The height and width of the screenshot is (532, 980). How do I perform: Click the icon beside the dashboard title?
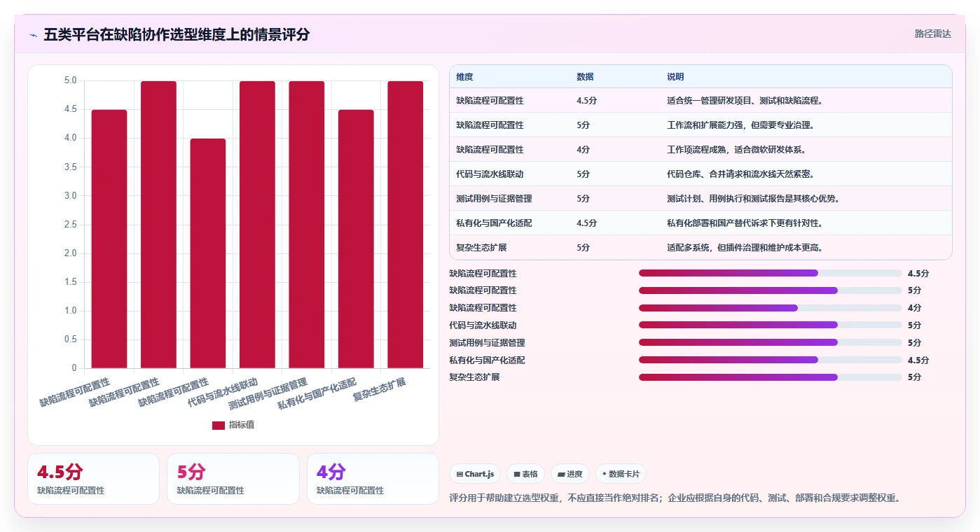tap(33, 34)
